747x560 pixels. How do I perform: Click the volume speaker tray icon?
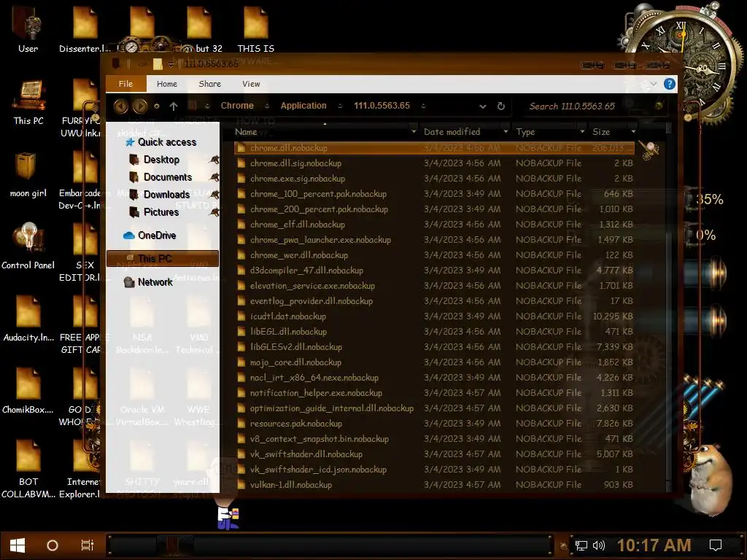(x=598, y=545)
